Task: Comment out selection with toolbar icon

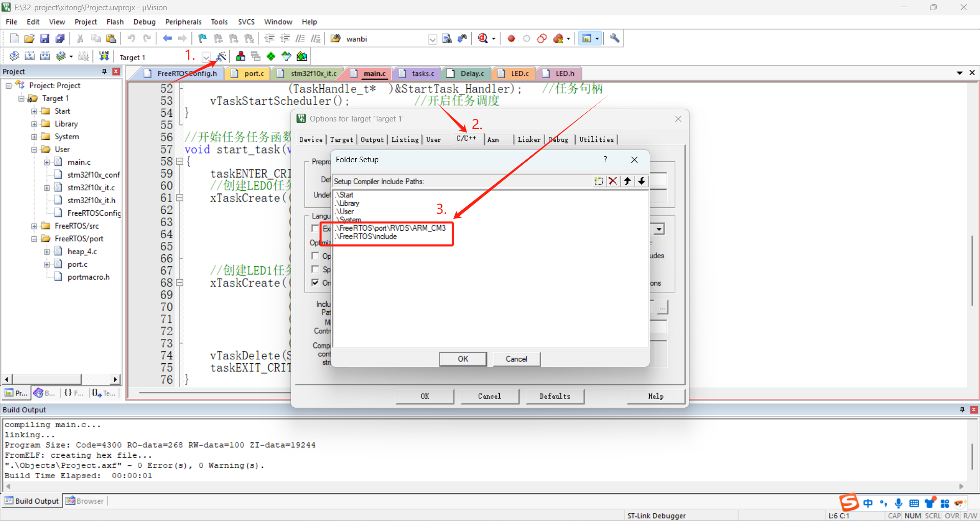Action: (x=300, y=38)
